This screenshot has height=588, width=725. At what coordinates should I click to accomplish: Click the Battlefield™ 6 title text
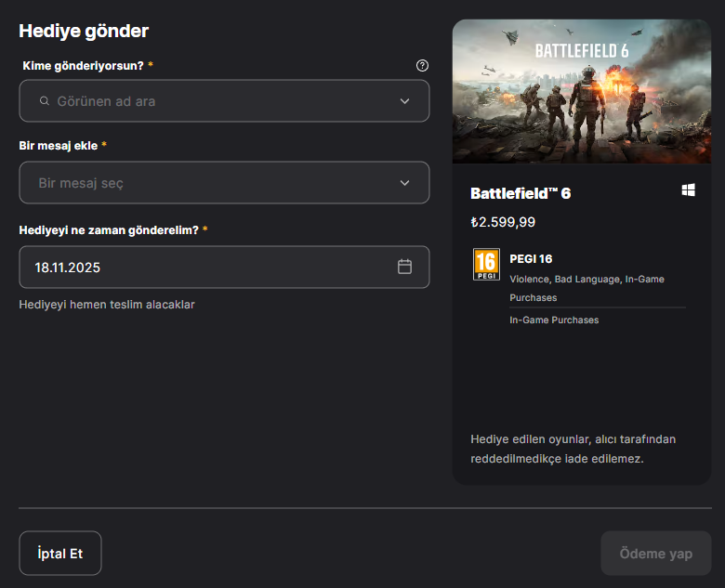[521, 193]
